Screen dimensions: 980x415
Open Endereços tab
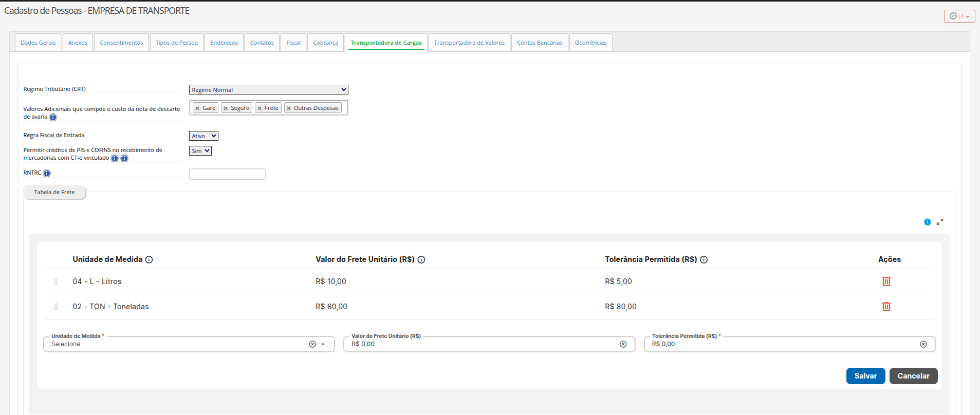click(x=224, y=43)
